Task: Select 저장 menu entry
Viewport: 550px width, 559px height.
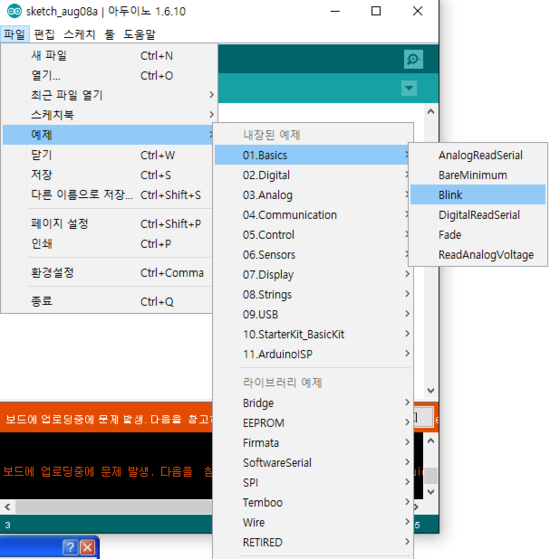Action: pos(109,175)
